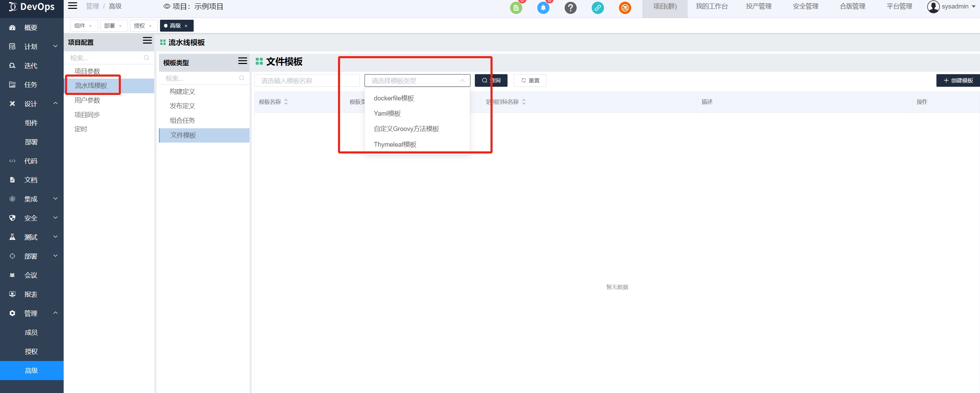Image resolution: width=980 pixels, height=393 pixels.
Task: Click the question mark help icon
Action: 570,8
